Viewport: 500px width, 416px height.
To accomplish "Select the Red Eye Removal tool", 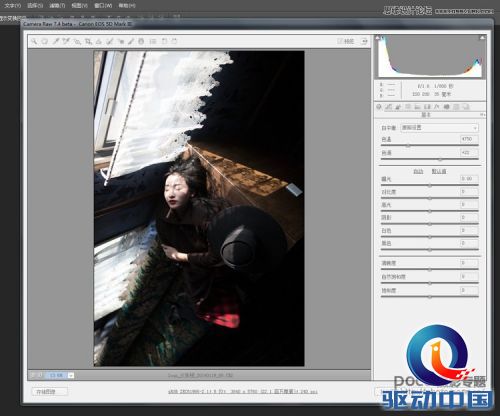I will (120, 41).
